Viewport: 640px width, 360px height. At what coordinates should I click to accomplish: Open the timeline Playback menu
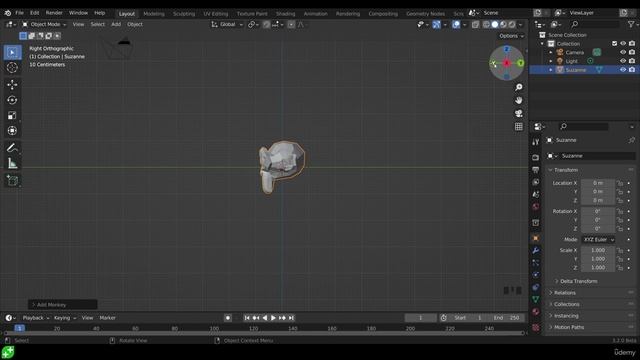point(36,318)
